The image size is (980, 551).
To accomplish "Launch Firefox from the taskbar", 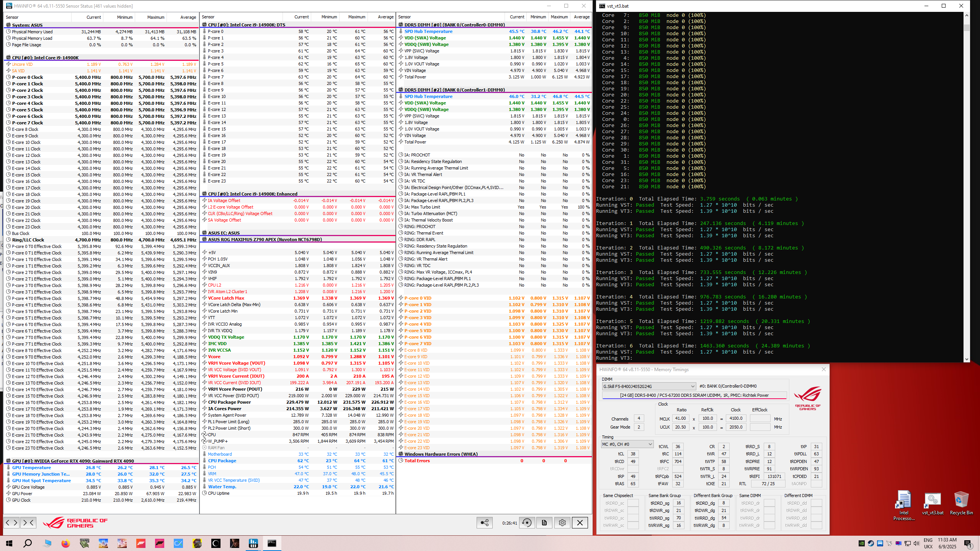I will pyautogui.click(x=66, y=543).
